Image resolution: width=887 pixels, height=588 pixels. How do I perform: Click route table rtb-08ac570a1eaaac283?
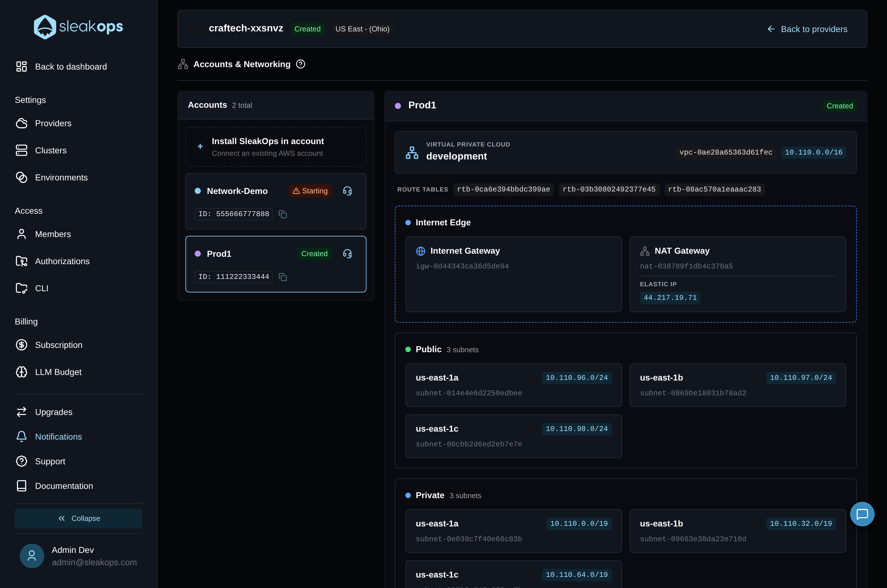pos(714,189)
